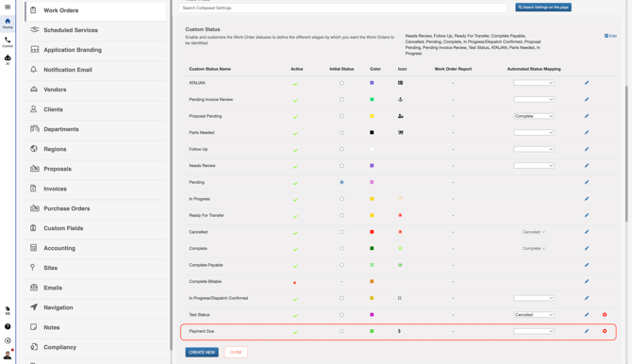Click the CLOSE button
Image resolution: width=632 pixels, height=364 pixels.
[236, 352]
